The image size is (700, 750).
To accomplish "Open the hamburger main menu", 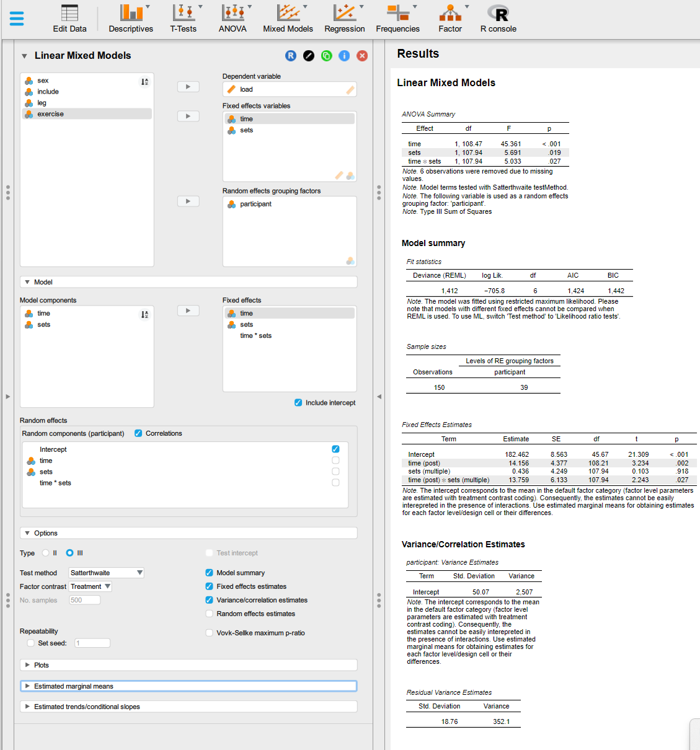I will [x=17, y=19].
